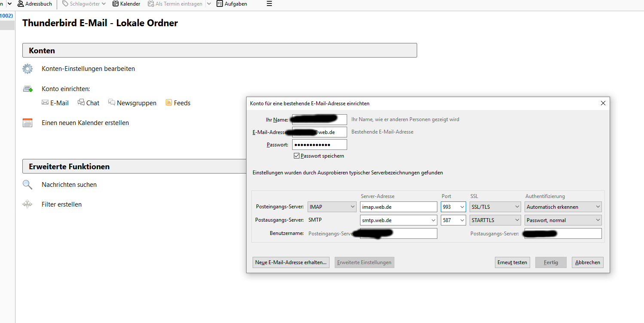Focus the Posteingangs-Server username field
644x323 pixels.
(x=398, y=234)
